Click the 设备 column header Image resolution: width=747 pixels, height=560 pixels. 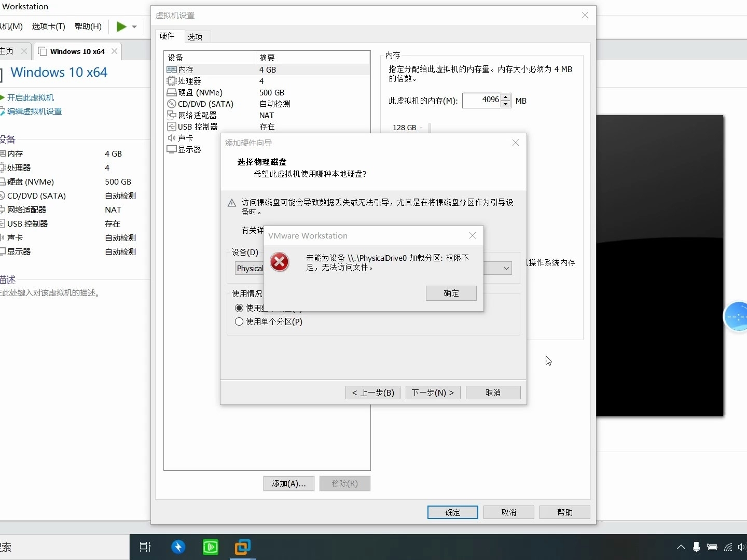point(210,57)
